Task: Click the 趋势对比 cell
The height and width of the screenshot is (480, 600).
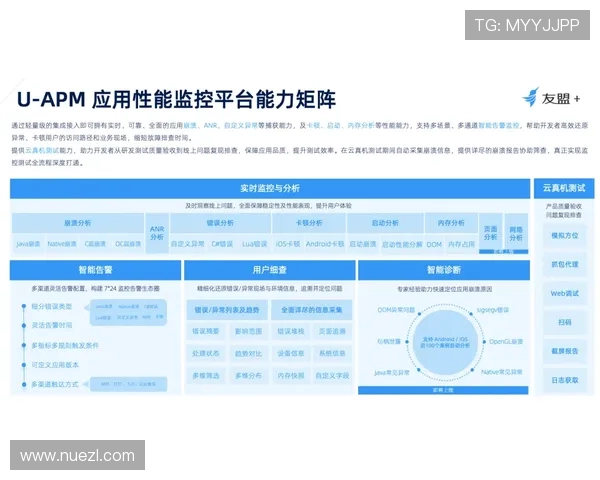Action: (x=248, y=354)
